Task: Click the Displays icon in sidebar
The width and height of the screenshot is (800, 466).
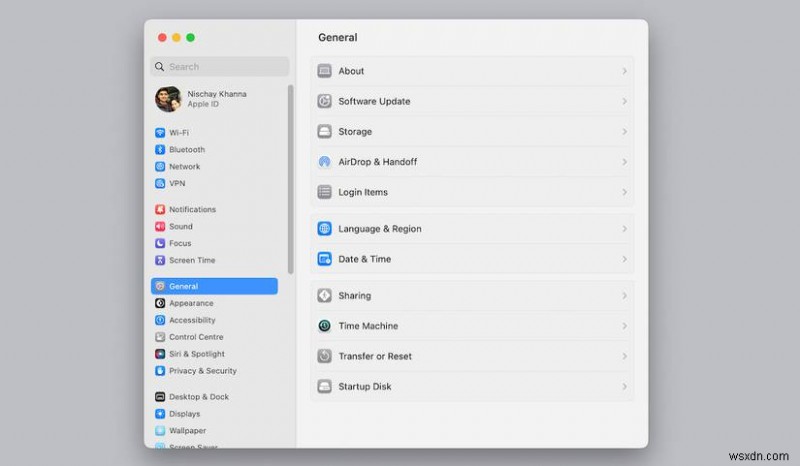Action: pos(160,413)
